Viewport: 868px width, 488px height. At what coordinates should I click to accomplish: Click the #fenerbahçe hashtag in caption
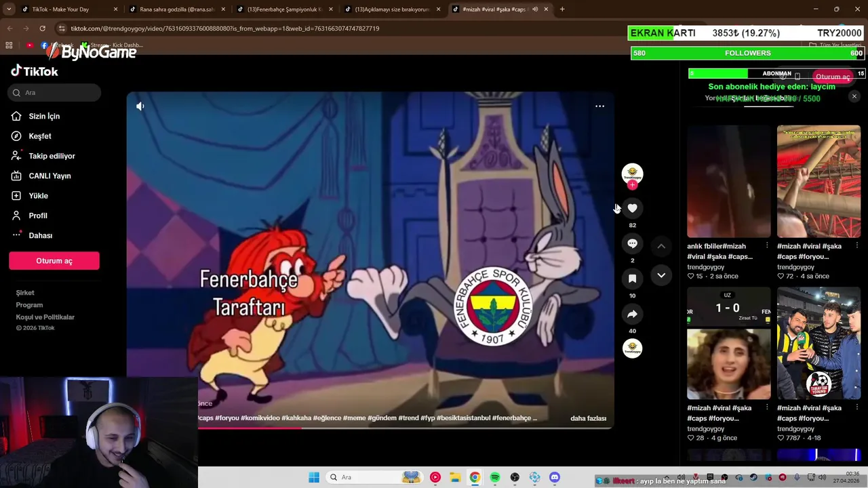click(x=512, y=418)
